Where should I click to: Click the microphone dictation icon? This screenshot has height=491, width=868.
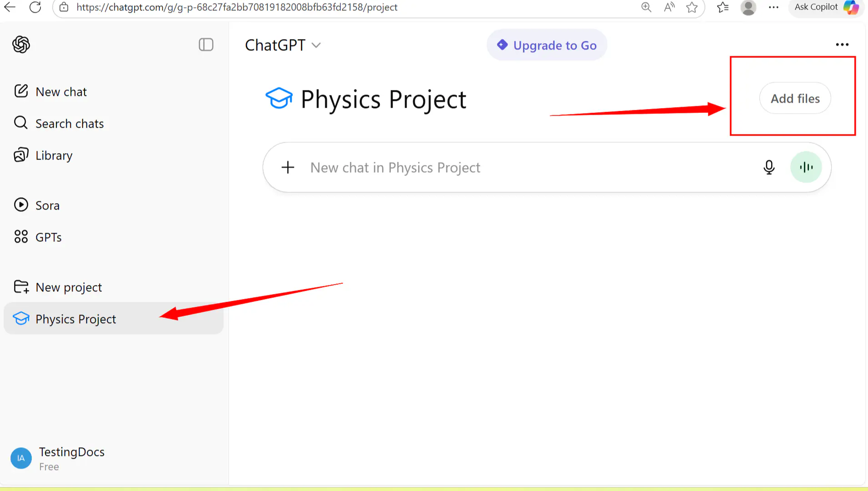click(x=769, y=167)
